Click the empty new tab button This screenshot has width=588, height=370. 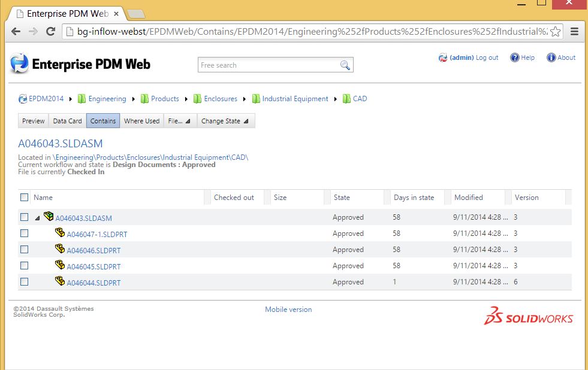(135, 14)
